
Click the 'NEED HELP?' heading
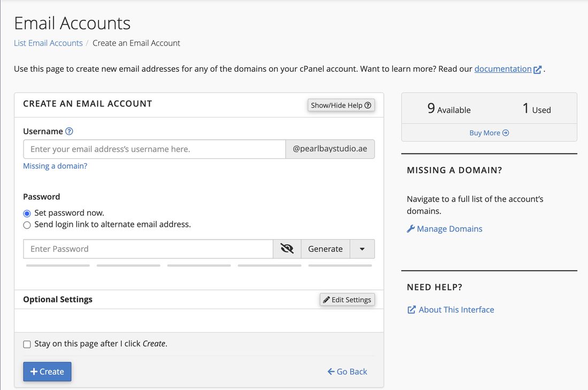click(x=435, y=287)
